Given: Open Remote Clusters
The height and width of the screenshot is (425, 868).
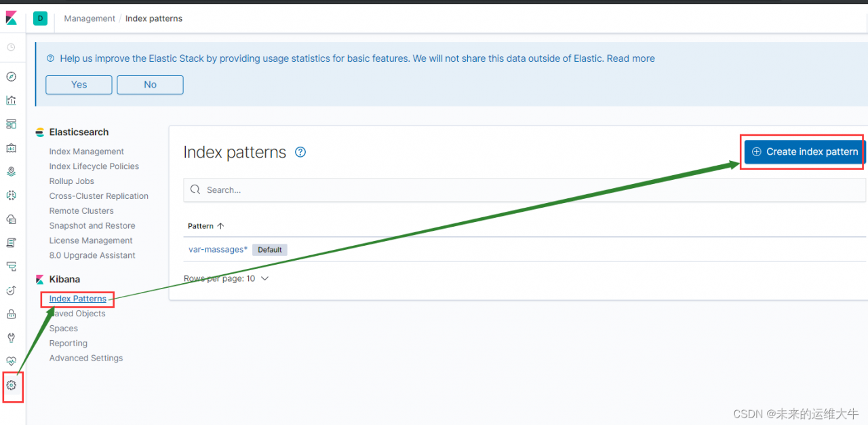Looking at the screenshot, I should [81, 211].
